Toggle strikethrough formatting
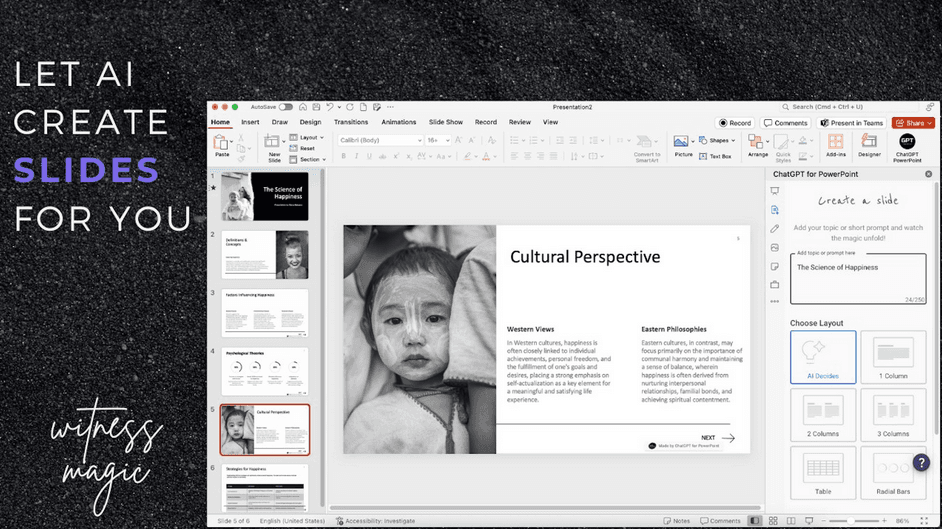Viewport: 942px width, 529px height. [x=382, y=156]
